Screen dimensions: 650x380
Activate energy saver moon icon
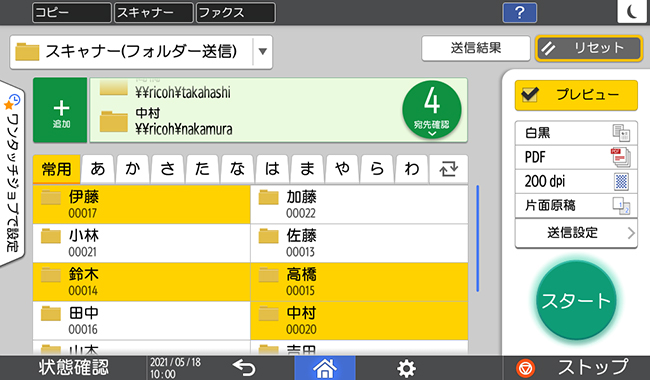point(632,12)
